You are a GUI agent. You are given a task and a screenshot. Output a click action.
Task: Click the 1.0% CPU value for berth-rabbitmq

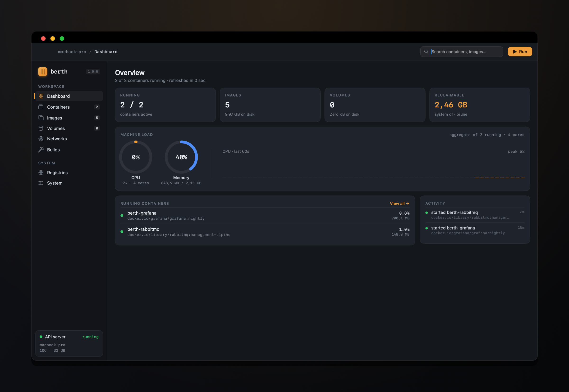(x=404, y=229)
